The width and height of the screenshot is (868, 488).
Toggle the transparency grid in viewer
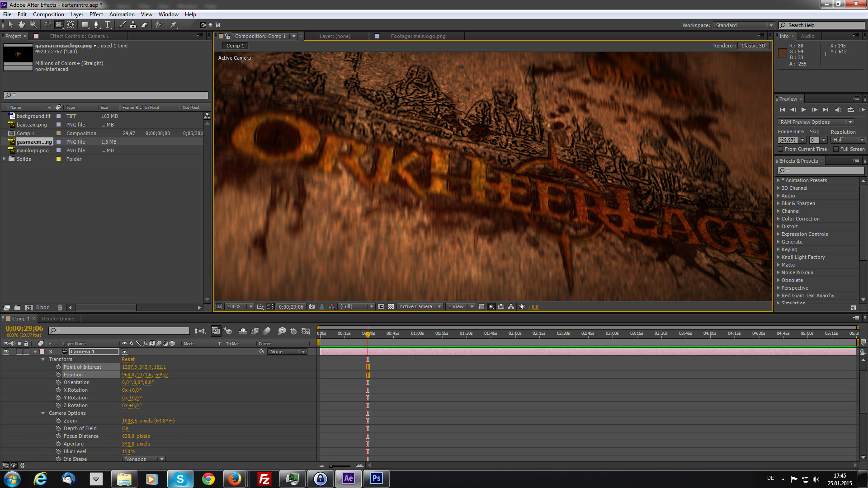[391, 307]
